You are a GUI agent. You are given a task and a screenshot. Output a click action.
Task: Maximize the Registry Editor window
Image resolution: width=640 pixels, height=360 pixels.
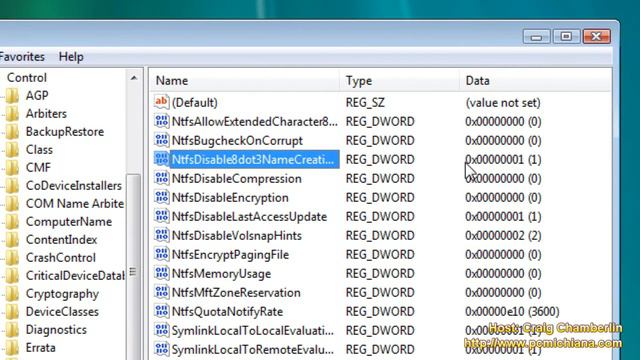[566, 36]
